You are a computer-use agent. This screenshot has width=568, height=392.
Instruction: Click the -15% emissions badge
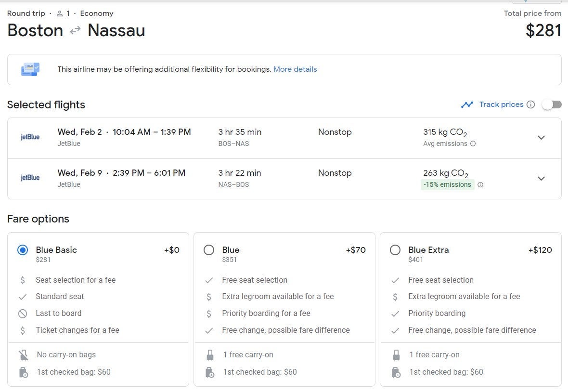447,184
